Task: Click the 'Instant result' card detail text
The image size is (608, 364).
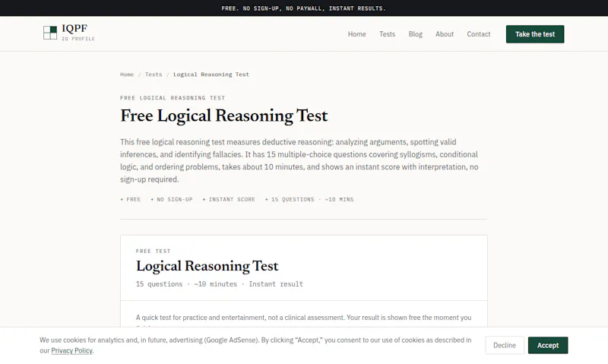Action: click(x=276, y=284)
